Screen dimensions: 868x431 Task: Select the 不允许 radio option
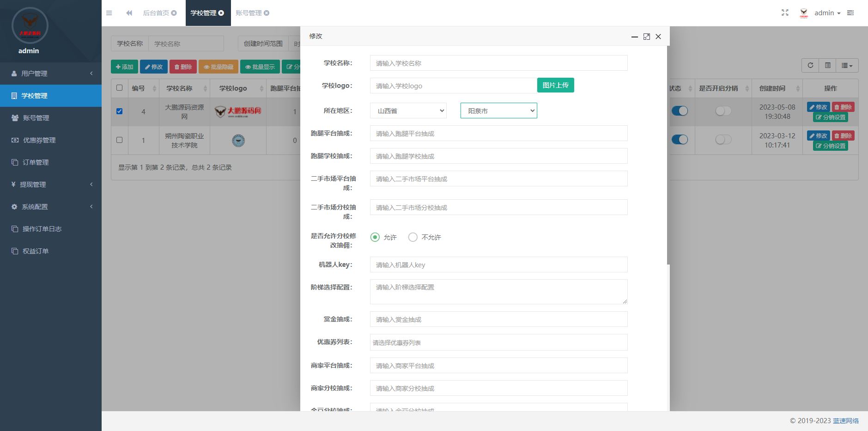[413, 237]
